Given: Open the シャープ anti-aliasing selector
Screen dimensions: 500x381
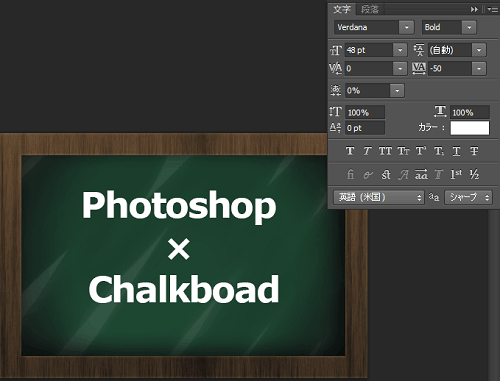Looking at the screenshot, I should tap(468, 197).
